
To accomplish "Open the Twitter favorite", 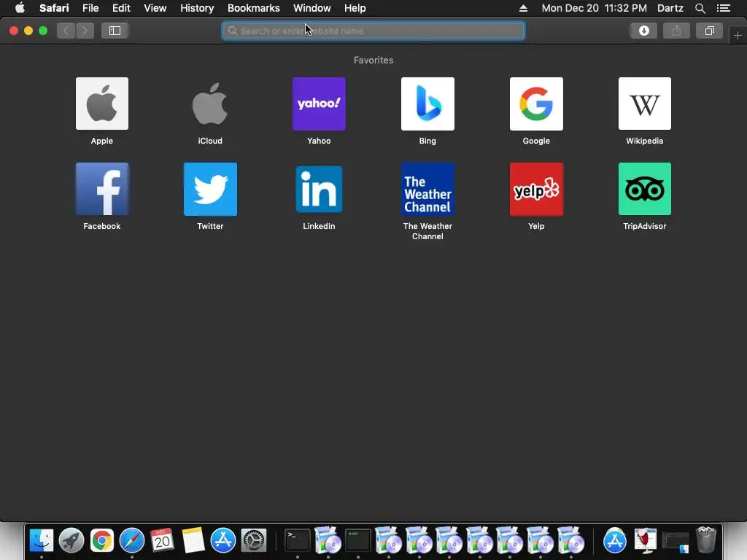I will [x=210, y=189].
